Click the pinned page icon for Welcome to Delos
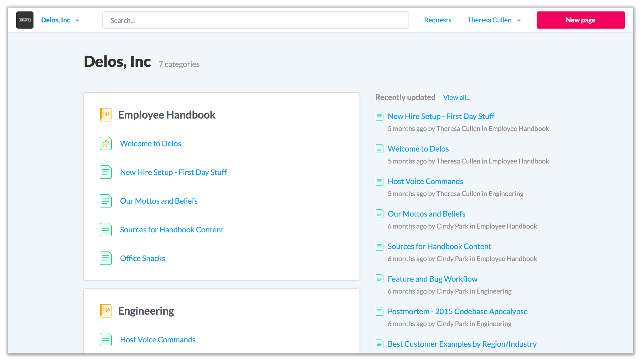The width and height of the screenshot is (643, 364). click(106, 143)
